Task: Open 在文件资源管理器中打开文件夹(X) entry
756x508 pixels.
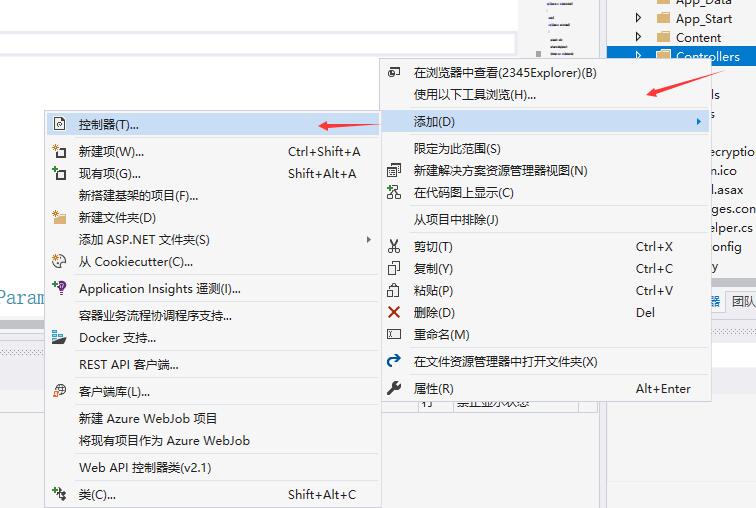Action: click(x=505, y=362)
